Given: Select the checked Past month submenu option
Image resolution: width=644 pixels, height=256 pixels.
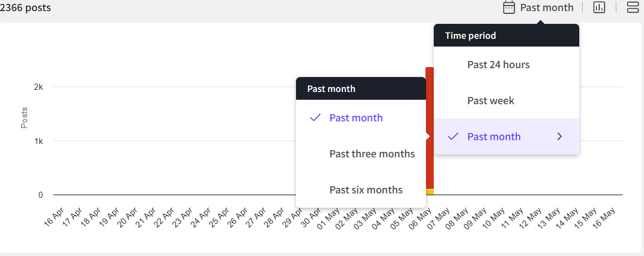Looking at the screenshot, I should coord(356,118).
